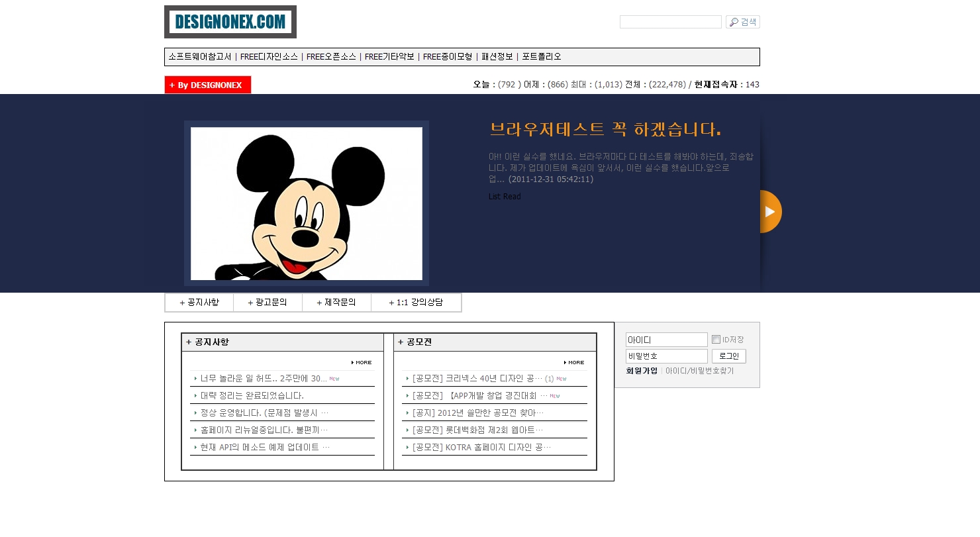Image resolution: width=980 pixels, height=537 pixels.
Task: Open the FREE디자인소스 menu item
Action: [269, 57]
